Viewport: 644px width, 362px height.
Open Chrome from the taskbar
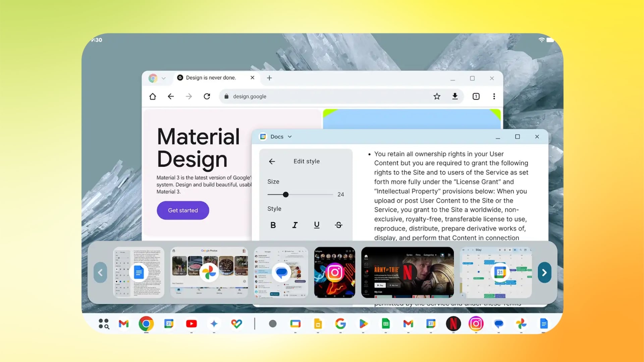coord(146,324)
